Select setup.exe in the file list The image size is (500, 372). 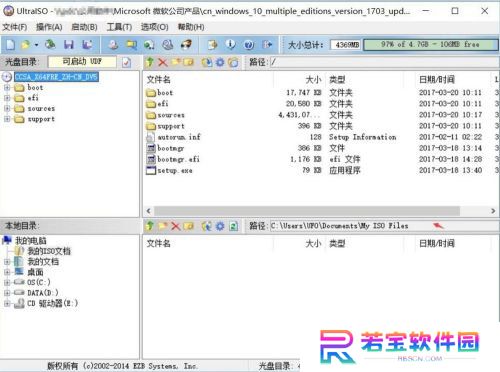[175, 171]
